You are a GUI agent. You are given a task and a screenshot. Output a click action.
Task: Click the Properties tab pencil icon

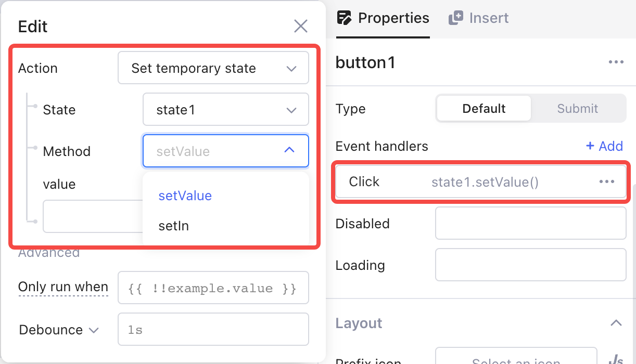345,18
